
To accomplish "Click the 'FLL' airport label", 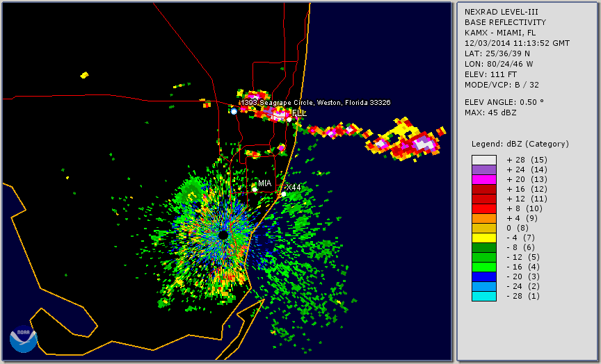I will (x=299, y=113).
